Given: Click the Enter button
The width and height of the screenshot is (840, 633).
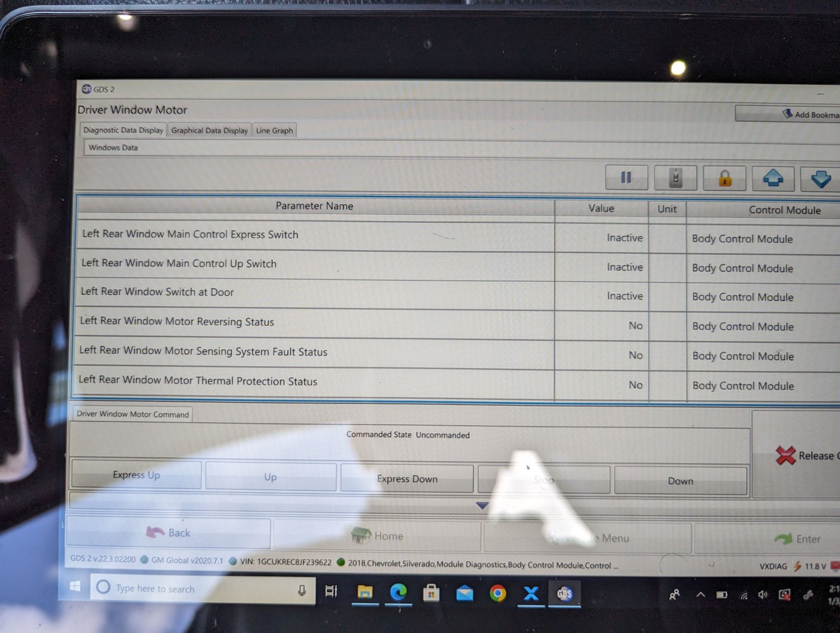Looking at the screenshot, I should point(768,539).
